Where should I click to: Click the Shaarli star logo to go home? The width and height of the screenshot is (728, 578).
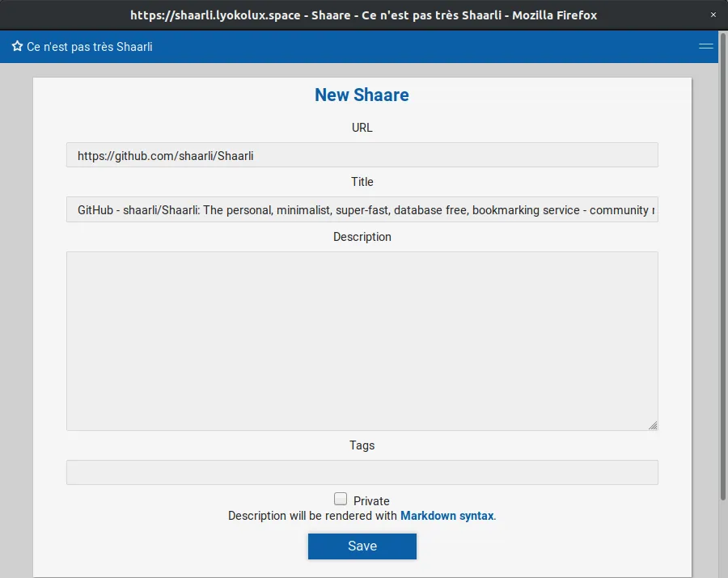(x=16, y=47)
